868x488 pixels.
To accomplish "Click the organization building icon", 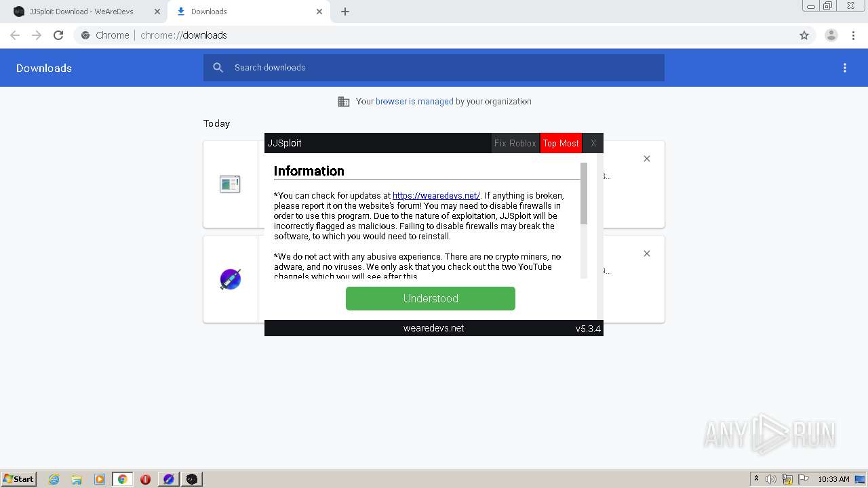I will pos(344,102).
